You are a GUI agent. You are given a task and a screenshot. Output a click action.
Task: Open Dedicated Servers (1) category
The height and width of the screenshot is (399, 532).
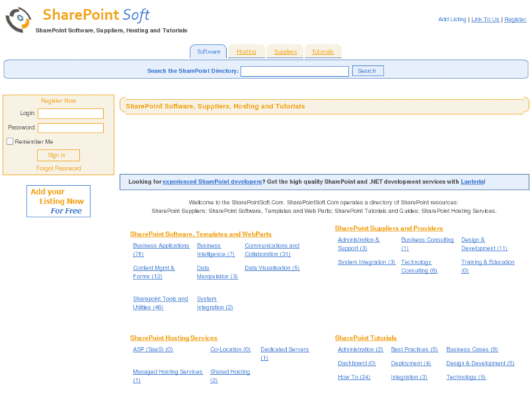pos(285,354)
